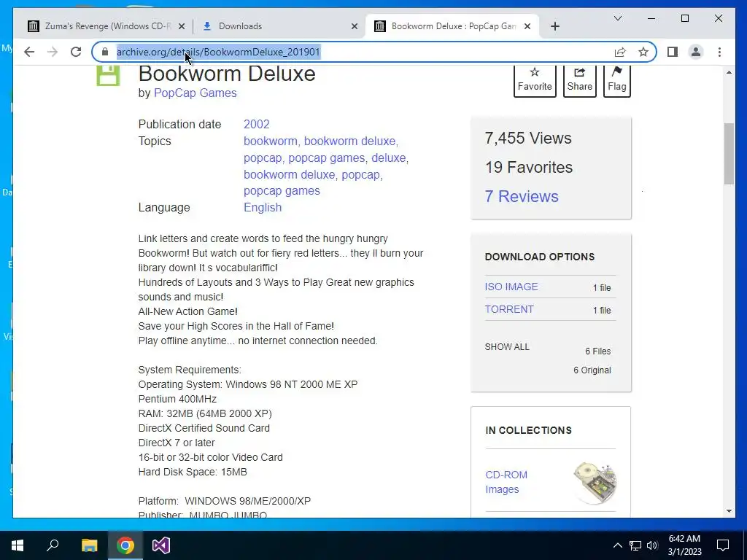The height and width of the screenshot is (560, 747).
Task: Click the green floppy disk software icon
Action: tap(108, 76)
